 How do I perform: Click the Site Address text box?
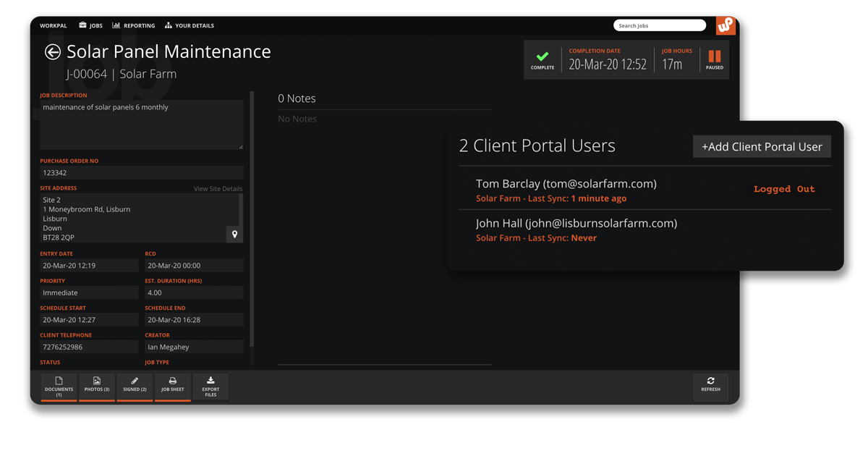140,218
